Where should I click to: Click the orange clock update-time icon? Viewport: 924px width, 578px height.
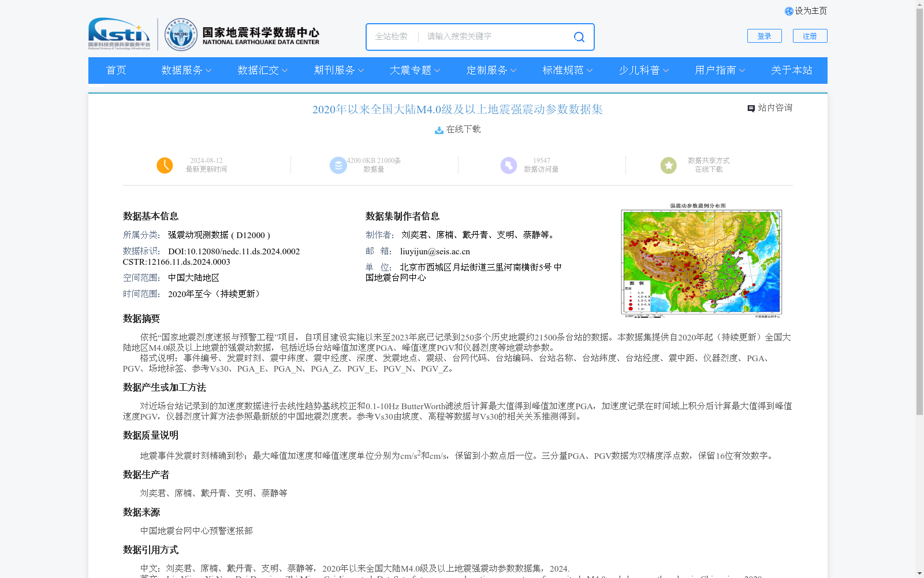click(x=165, y=165)
